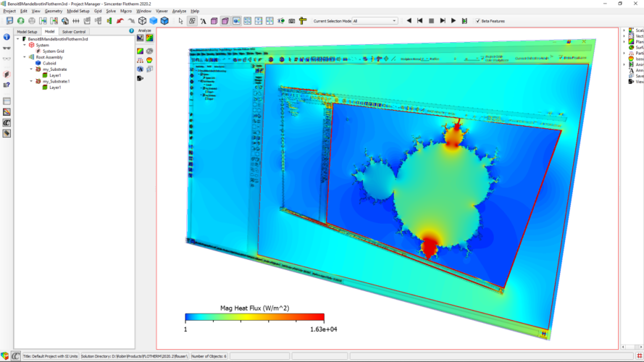
Task: Click the Save project icon in toolbar
Action: pos(9,21)
